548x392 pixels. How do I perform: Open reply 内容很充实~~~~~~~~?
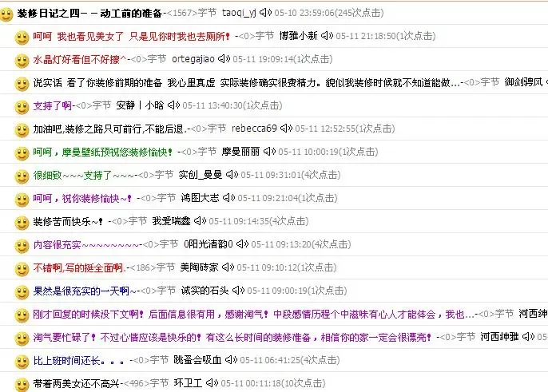(86, 244)
